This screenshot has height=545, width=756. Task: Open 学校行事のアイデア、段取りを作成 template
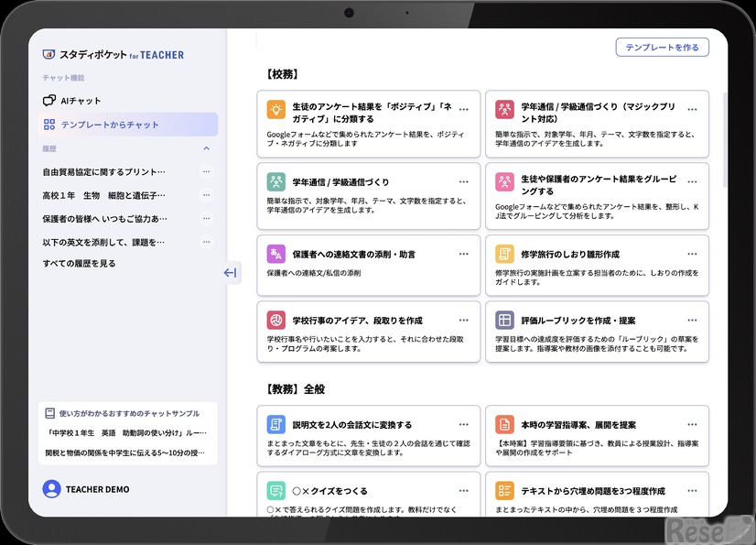coord(369,332)
